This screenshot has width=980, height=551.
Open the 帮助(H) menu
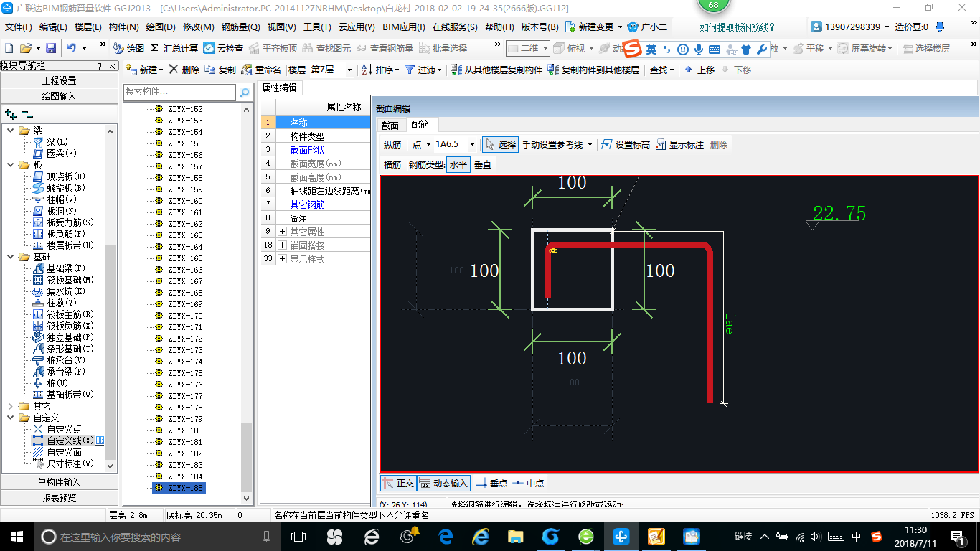coord(499,27)
